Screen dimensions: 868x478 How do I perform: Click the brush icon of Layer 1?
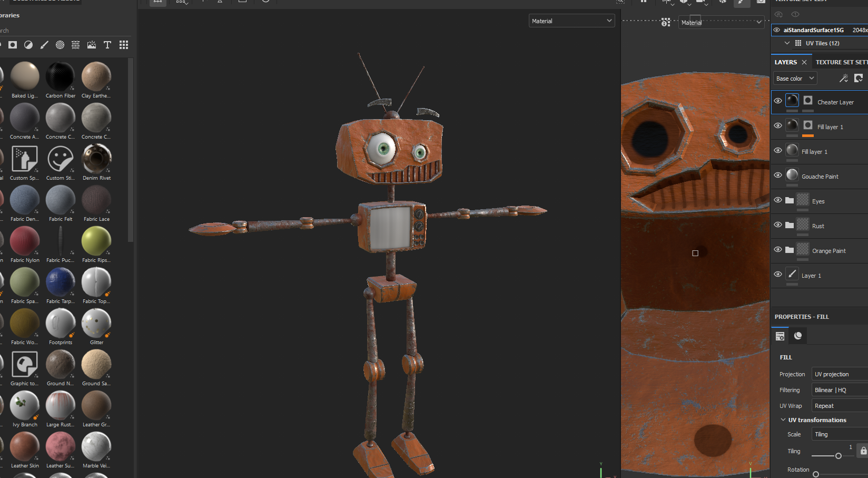coord(792,274)
